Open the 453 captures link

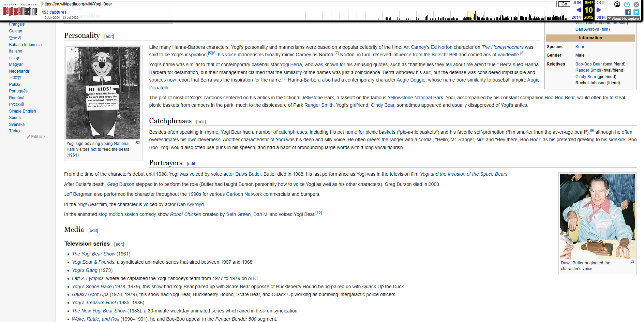(54, 12)
